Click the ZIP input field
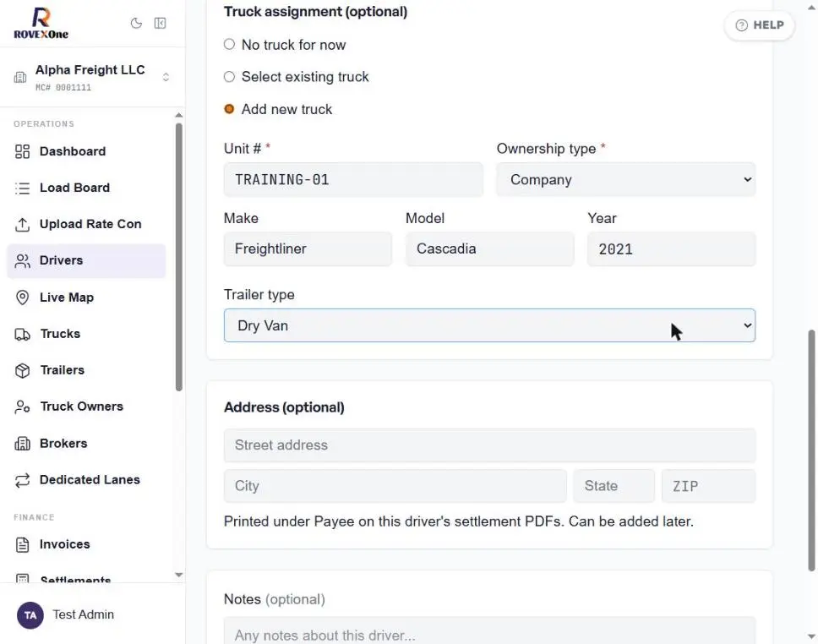The width and height of the screenshot is (818, 644). [x=708, y=486]
